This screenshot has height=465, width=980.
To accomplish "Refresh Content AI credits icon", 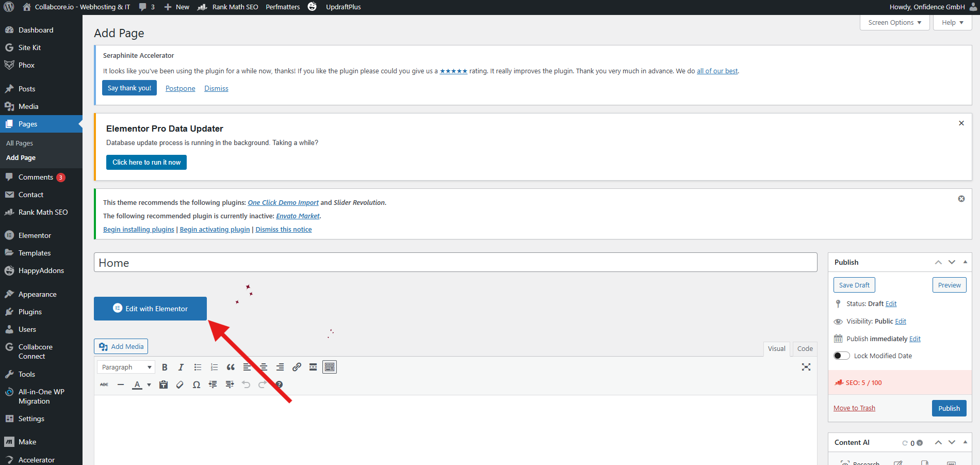I will (905, 443).
